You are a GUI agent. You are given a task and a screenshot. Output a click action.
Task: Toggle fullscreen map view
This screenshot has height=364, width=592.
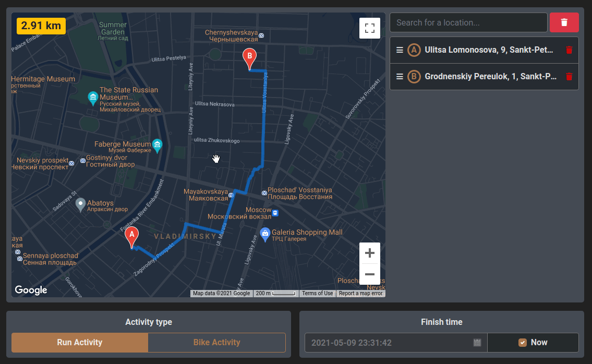click(370, 28)
